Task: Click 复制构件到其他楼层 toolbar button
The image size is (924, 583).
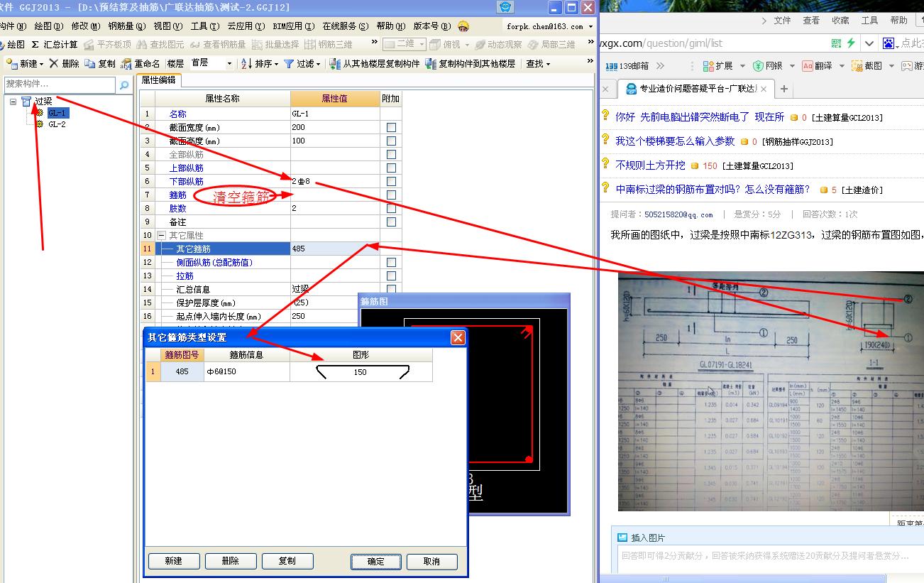Action: pyautogui.click(x=471, y=63)
